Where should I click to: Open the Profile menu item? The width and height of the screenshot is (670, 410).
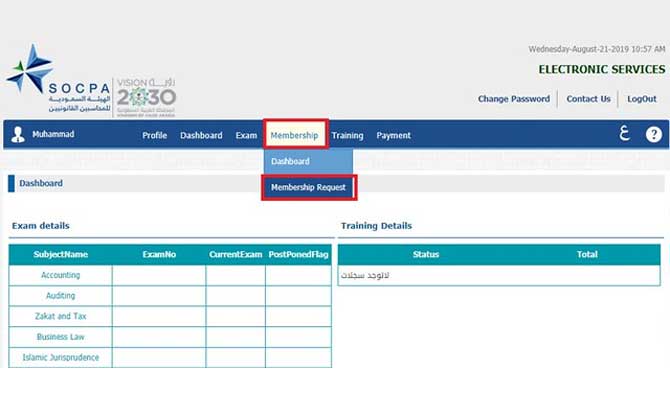pyautogui.click(x=154, y=135)
